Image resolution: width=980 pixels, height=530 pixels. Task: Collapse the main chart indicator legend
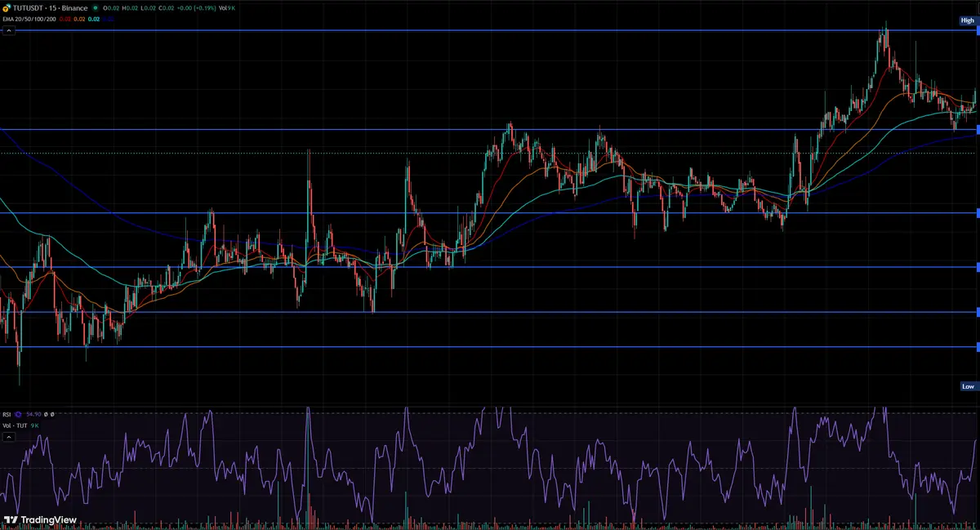click(9, 31)
